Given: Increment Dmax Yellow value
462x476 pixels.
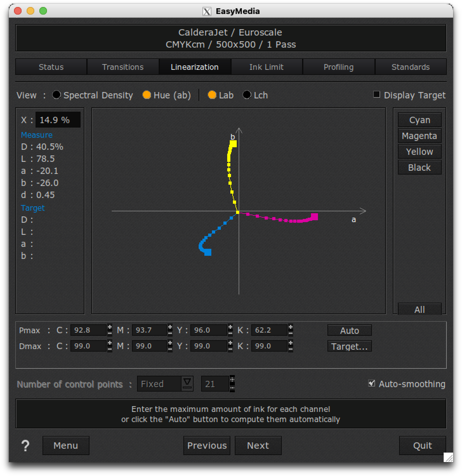Looking at the screenshot, I should [x=230, y=343].
